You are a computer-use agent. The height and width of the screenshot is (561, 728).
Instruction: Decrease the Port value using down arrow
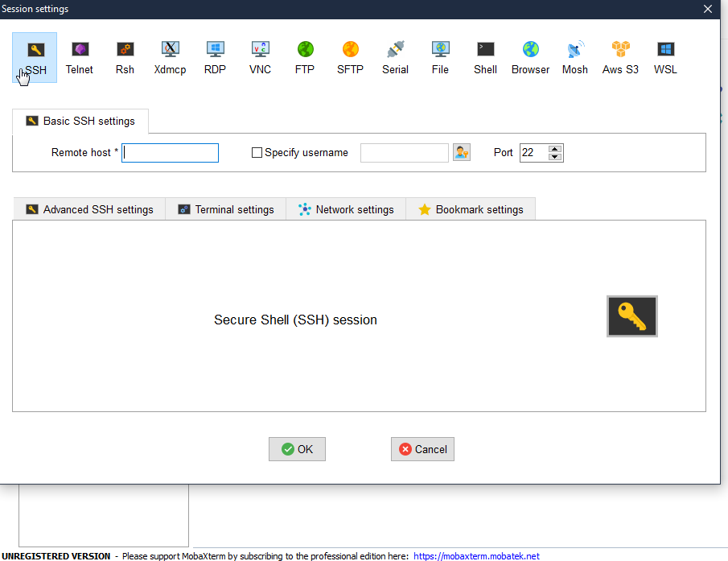tap(555, 157)
